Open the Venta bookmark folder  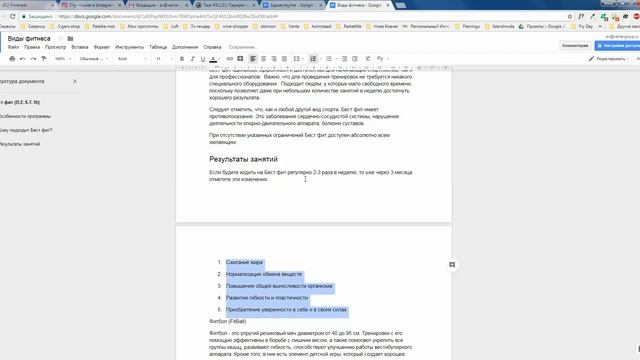point(290,26)
